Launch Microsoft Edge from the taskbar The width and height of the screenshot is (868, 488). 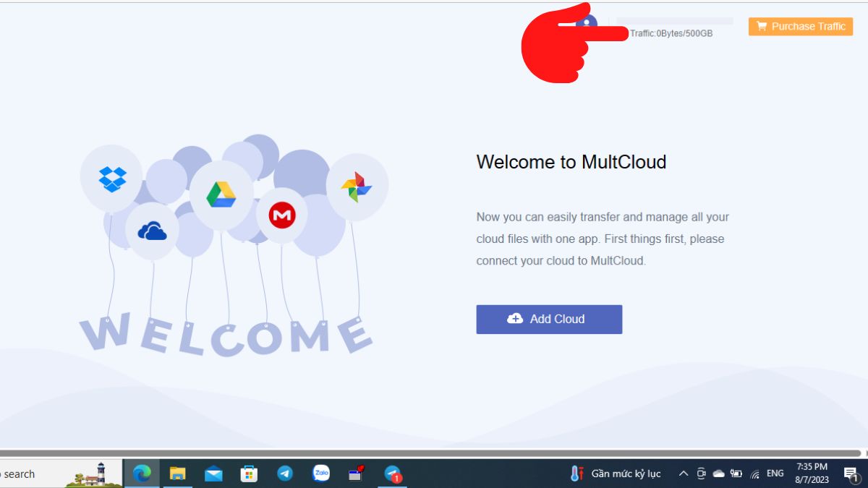tap(142, 474)
